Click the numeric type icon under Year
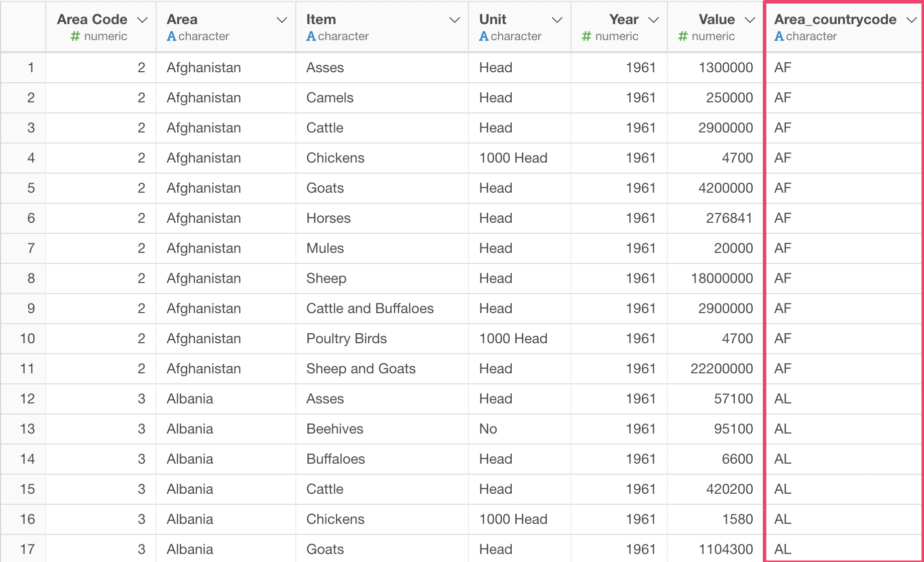 [586, 36]
